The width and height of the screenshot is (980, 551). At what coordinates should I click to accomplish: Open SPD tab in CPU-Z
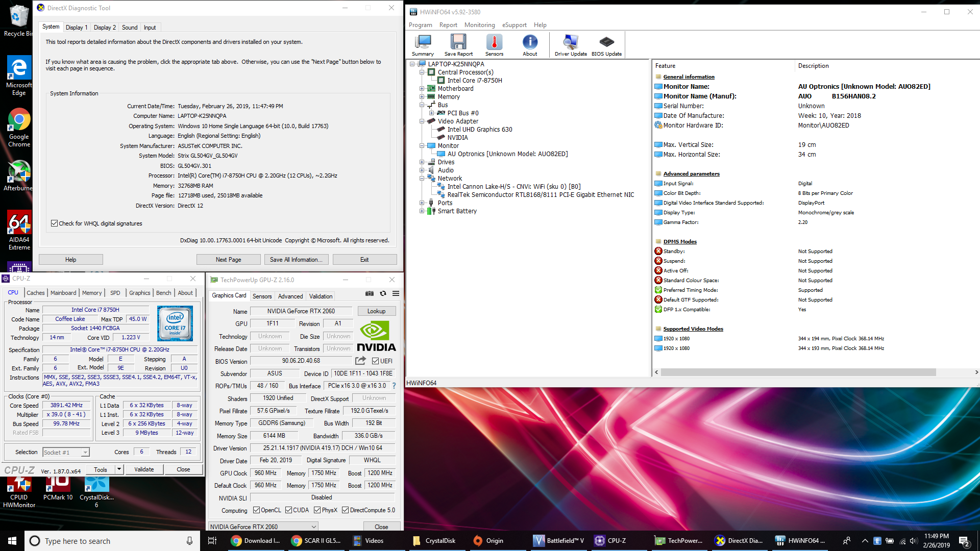(x=115, y=293)
